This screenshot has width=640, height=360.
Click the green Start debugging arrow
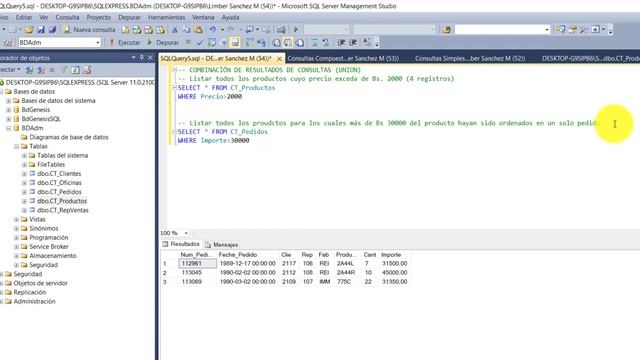click(x=296, y=29)
